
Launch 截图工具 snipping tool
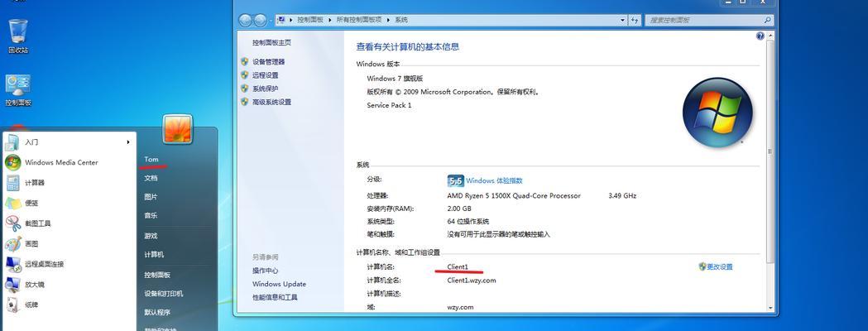point(37,223)
